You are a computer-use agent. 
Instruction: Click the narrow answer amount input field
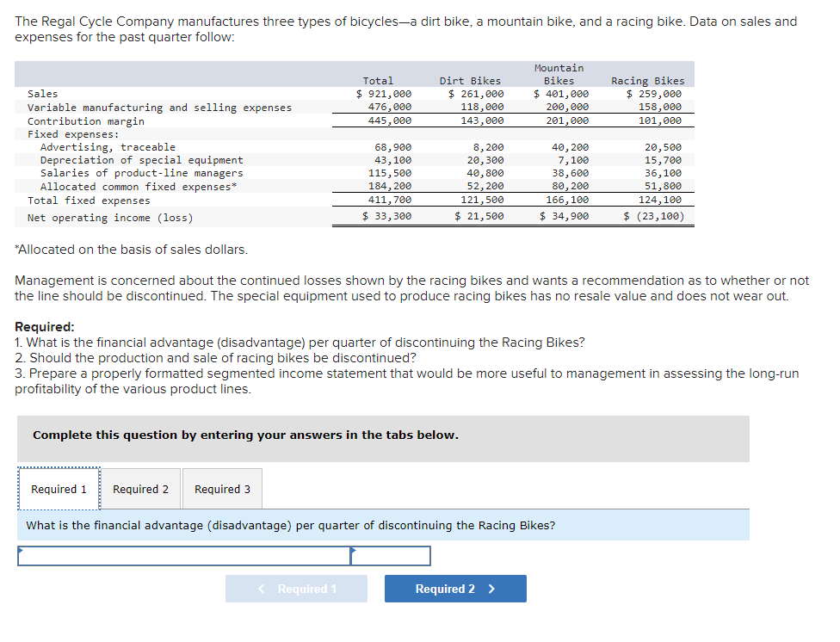tap(391, 556)
